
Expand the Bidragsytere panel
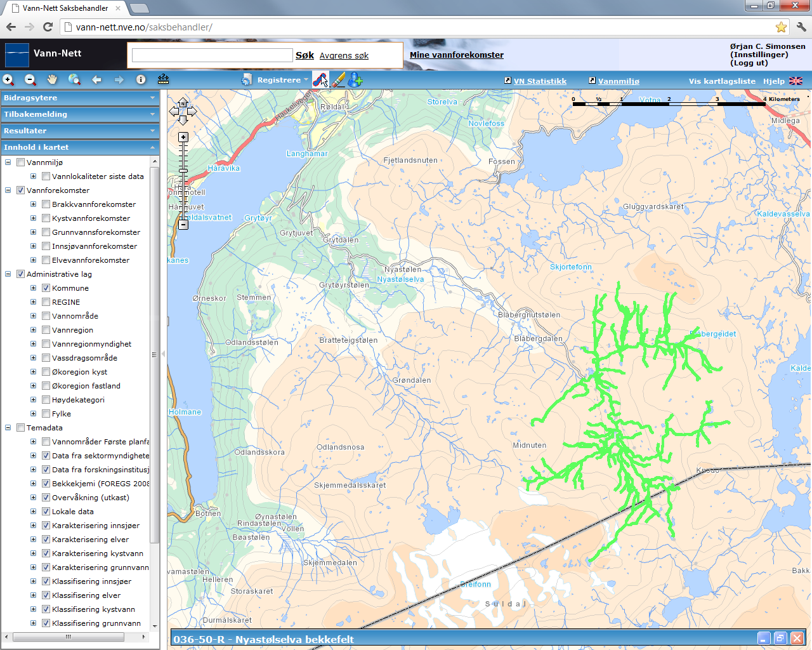click(80, 98)
